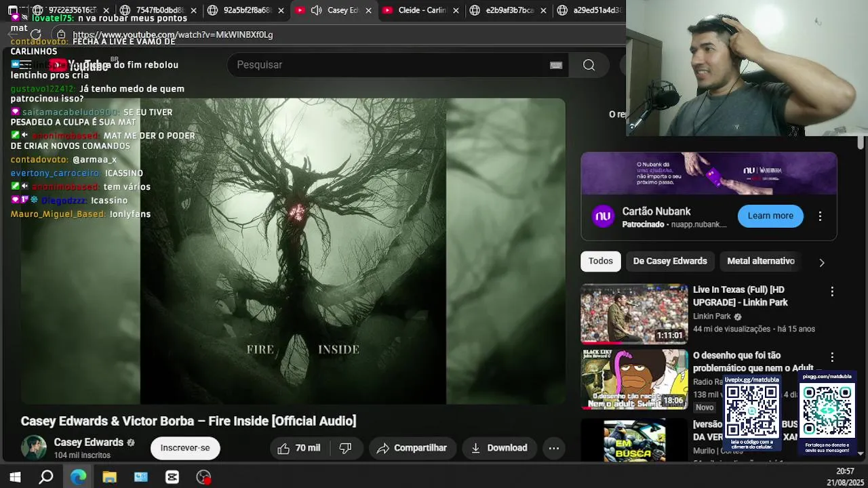Switch to the e2b9af3b7bca tab
The height and width of the screenshot is (488, 868).
pos(509,10)
